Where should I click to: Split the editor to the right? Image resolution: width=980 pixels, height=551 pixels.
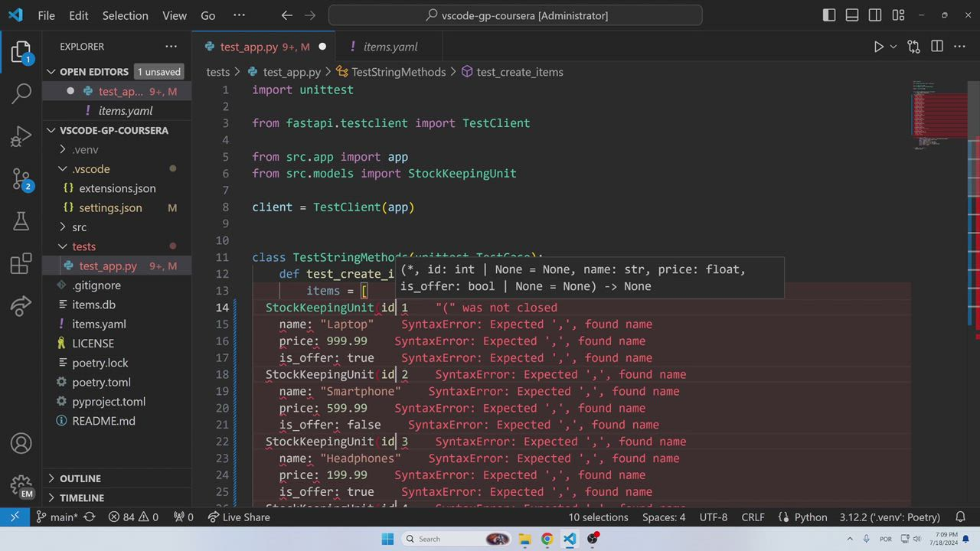(936, 47)
